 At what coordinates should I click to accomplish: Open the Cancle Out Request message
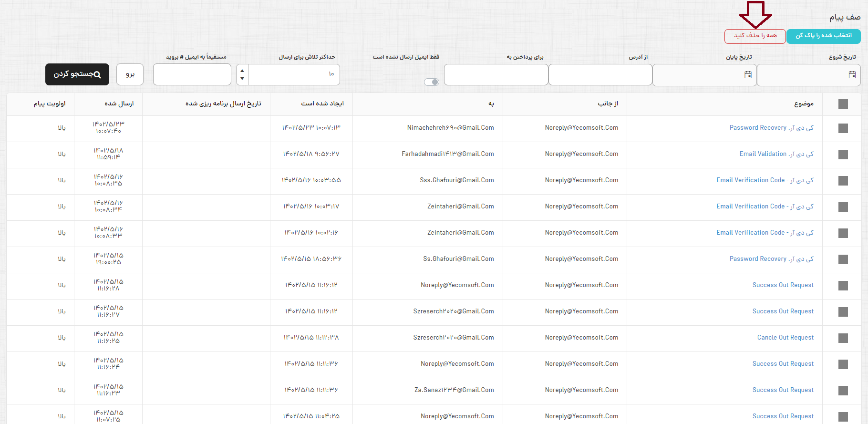tap(785, 338)
